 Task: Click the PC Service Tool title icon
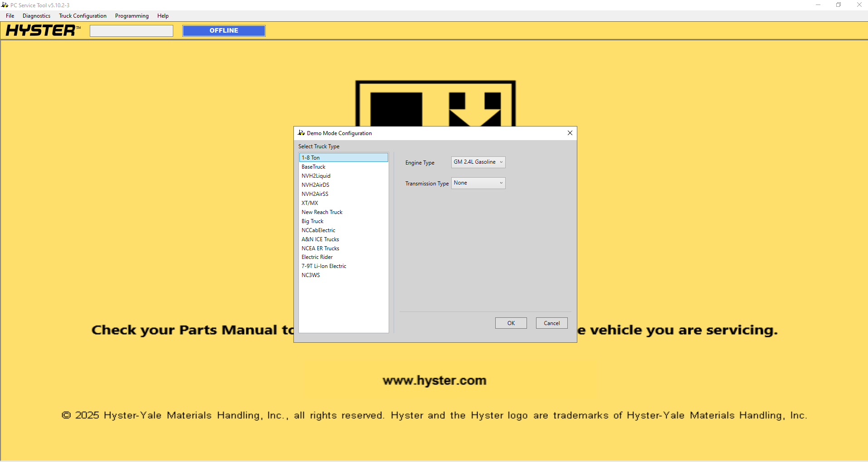point(5,5)
